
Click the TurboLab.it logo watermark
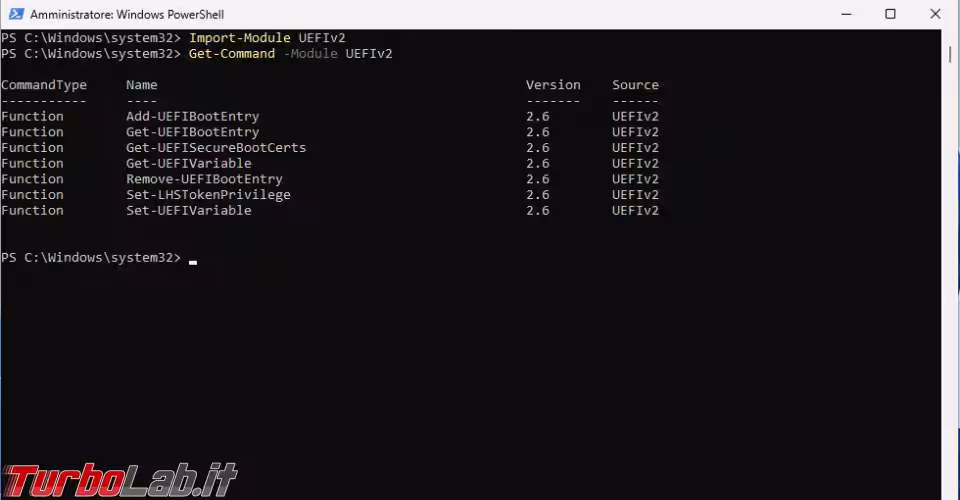coord(120,480)
